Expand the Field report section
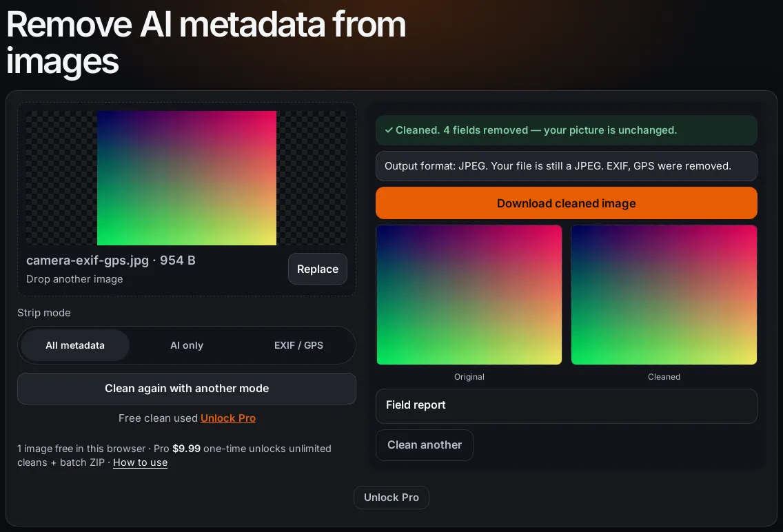Viewport: 783px width, 532px height. click(x=567, y=405)
